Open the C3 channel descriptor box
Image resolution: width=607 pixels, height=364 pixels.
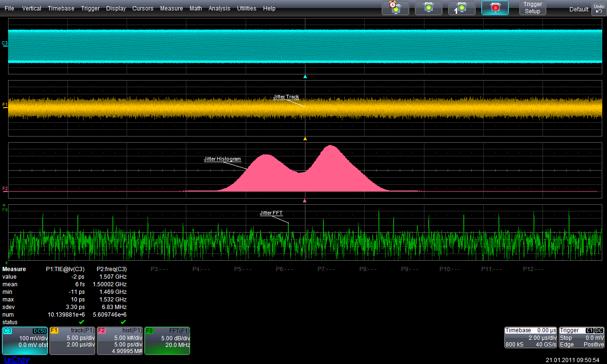pyautogui.click(x=25, y=340)
